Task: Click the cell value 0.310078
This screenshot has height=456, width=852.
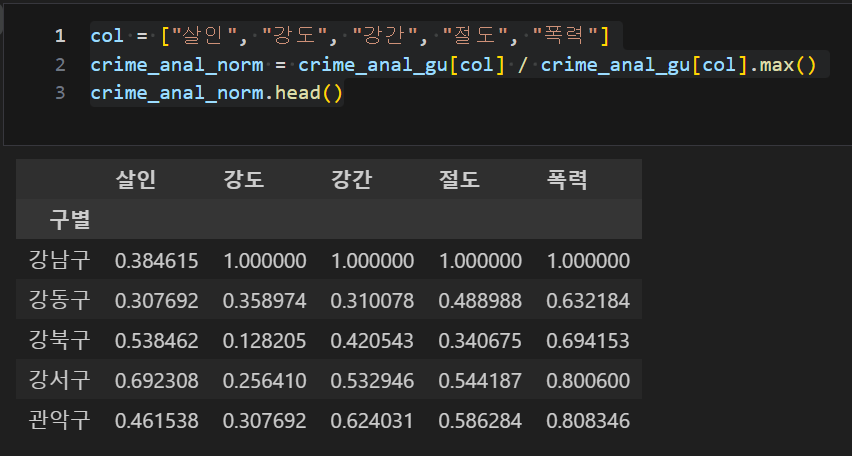Action: (372, 301)
